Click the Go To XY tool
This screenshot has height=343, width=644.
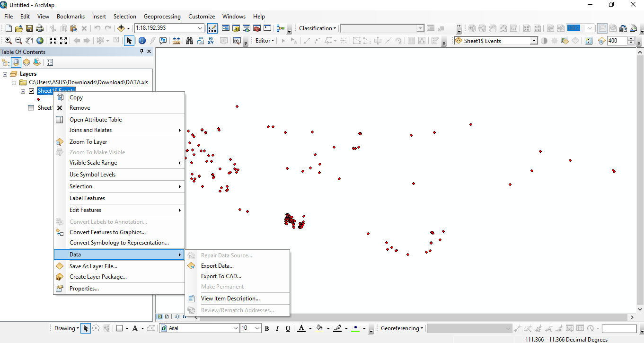click(211, 41)
